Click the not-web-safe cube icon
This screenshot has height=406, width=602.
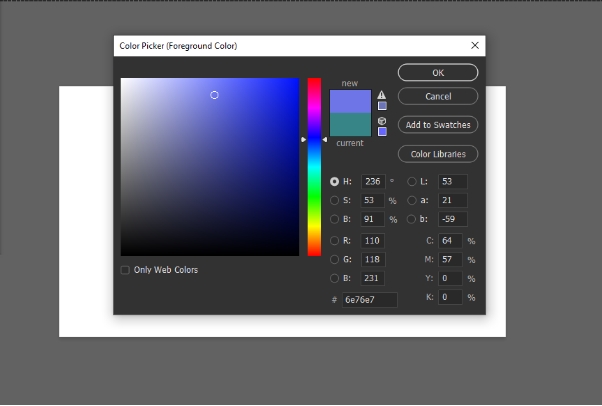382,121
